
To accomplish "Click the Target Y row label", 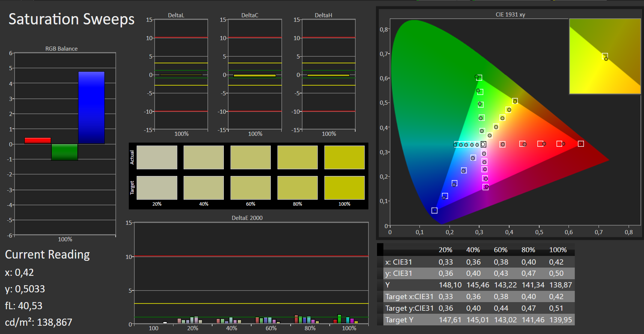I will pyautogui.click(x=399, y=320).
